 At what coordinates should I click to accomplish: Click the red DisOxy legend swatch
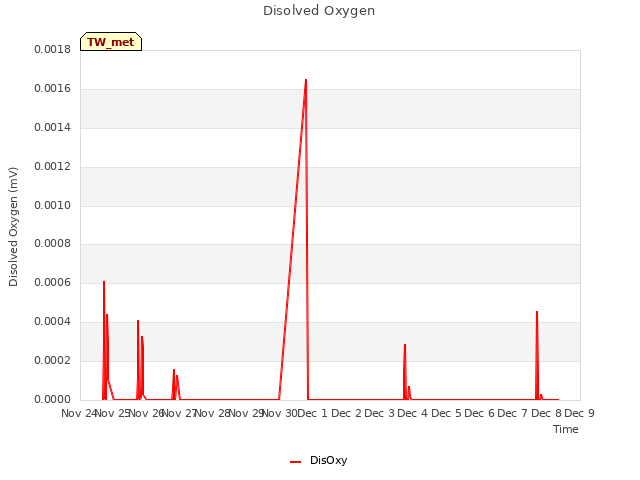pos(296,462)
